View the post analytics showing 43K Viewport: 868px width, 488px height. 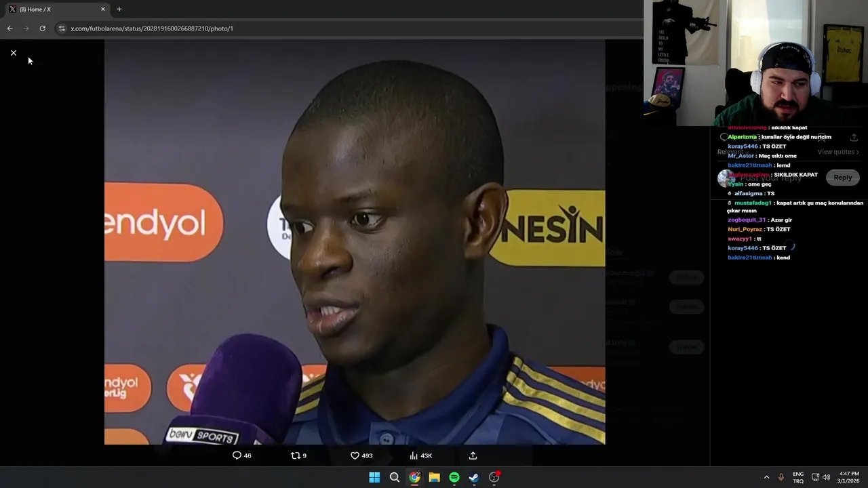(x=420, y=455)
